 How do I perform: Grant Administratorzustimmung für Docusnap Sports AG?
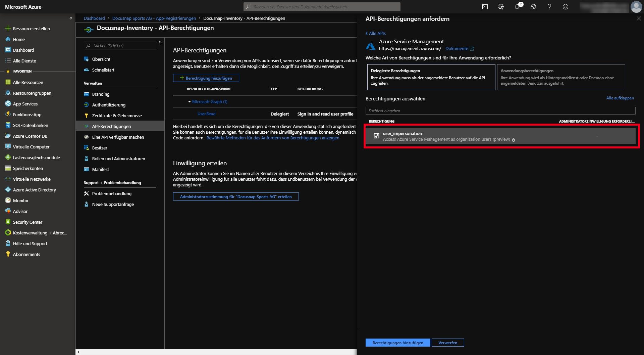(x=236, y=196)
